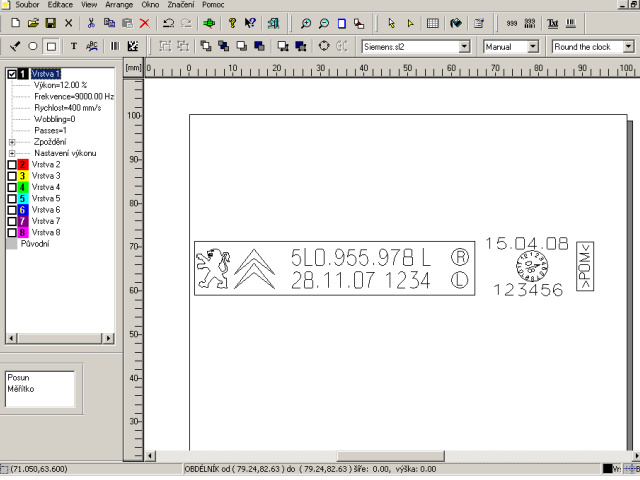Click layer tree scrollbar right arrow
The image size is (640, 480).
(108, 338)
